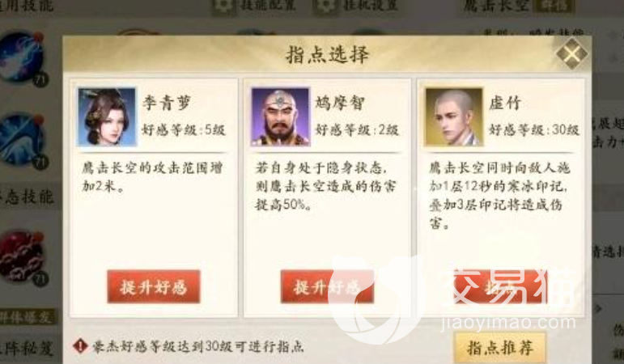624x364 pixels.
Task: Click 李青萝 skill description text
Action: (x=152, y=176)
